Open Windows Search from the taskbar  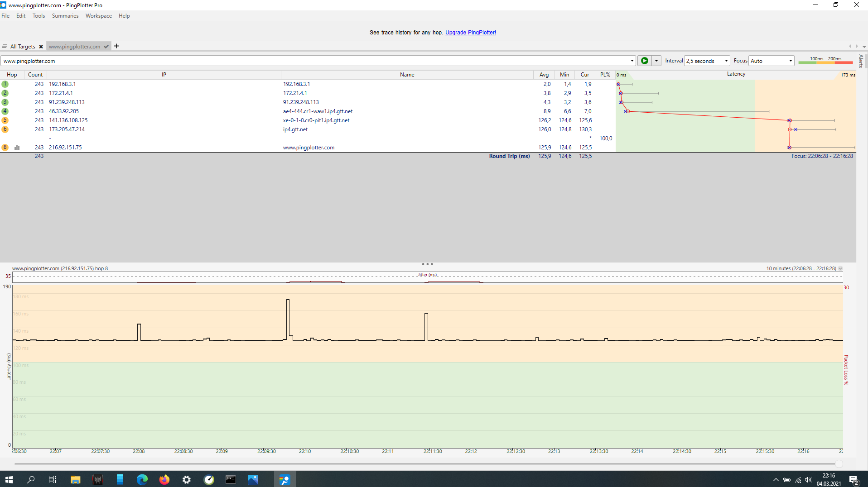31,479
